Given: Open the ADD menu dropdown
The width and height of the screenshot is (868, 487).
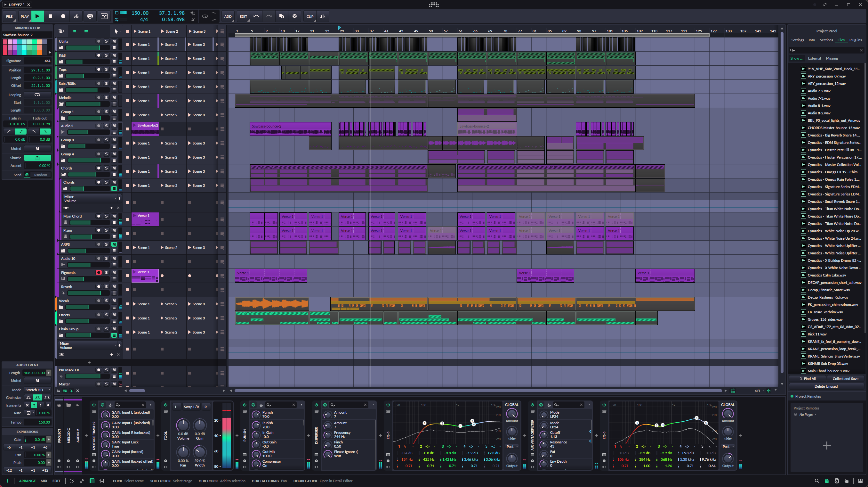Looking at the screenshot, I should pyautogui.click(x=228, y=16).
